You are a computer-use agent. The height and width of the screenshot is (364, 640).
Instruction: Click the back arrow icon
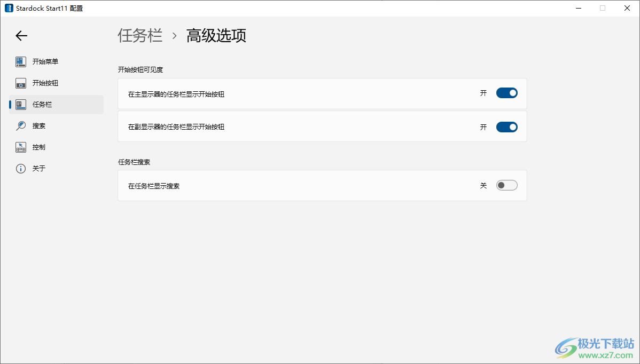tap(21, 36)
